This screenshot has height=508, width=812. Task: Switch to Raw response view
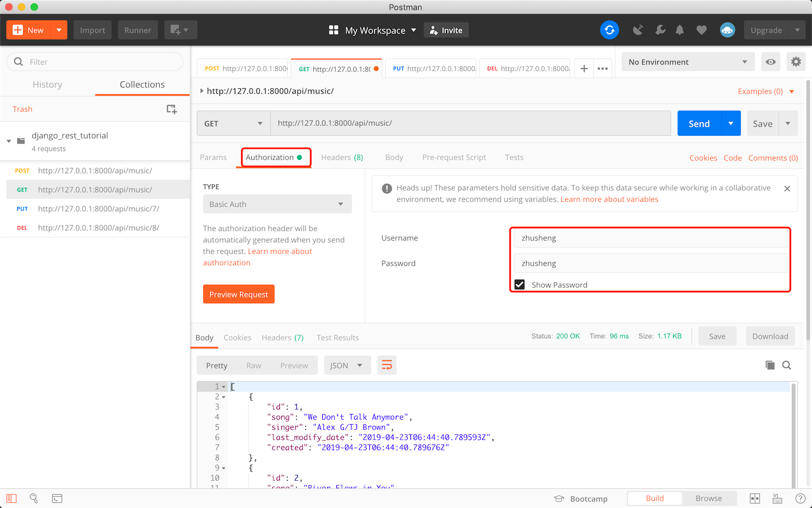click(x=254, y=365)
